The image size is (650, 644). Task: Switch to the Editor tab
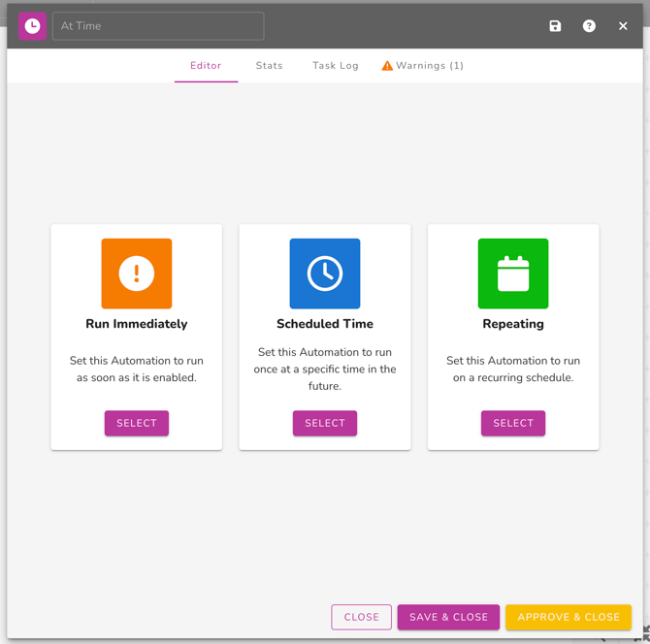coord(206,66)
